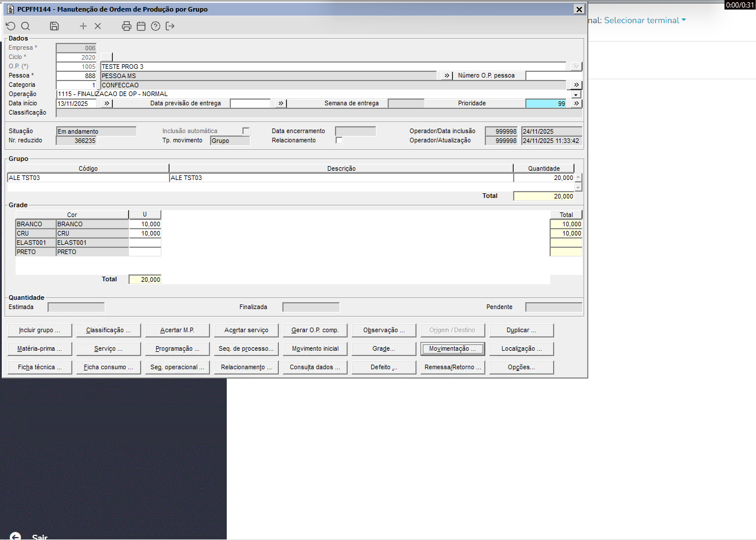Click the Ciclo input field with 2020
Image resolution: width=756 pixels, height=540 pixels.
tap(76, 57)
